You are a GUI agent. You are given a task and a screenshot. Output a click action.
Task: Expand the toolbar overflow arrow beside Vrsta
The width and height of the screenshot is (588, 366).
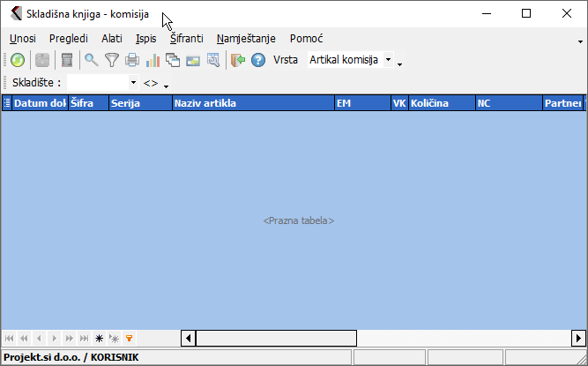click(400, 63)
